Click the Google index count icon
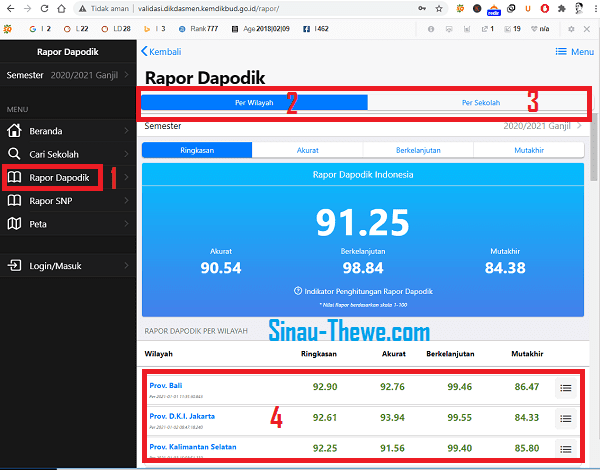Screen dimensions: 600x470 coord(33,29)
